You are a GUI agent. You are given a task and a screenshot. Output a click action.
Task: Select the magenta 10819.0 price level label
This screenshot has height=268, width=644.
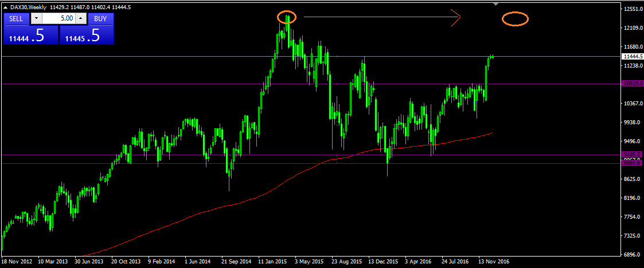click(633, 84)
